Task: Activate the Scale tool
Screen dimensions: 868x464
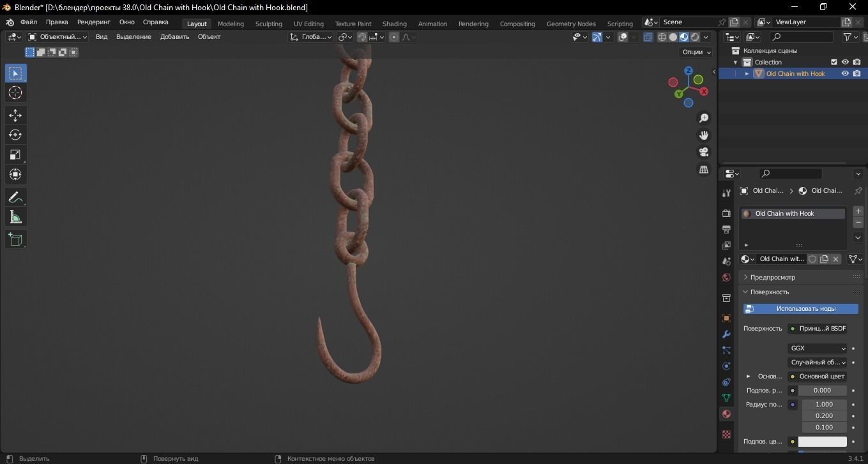Action: (x=15, y=154)
